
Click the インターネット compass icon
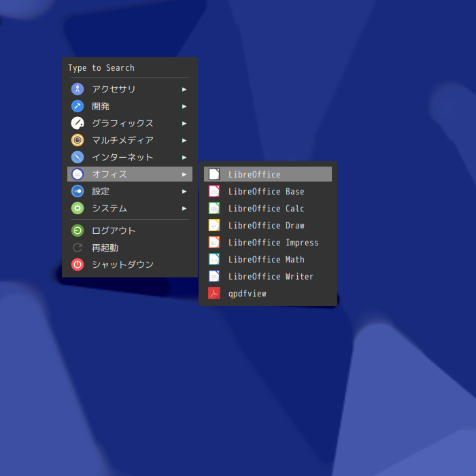tap(78, 157)
